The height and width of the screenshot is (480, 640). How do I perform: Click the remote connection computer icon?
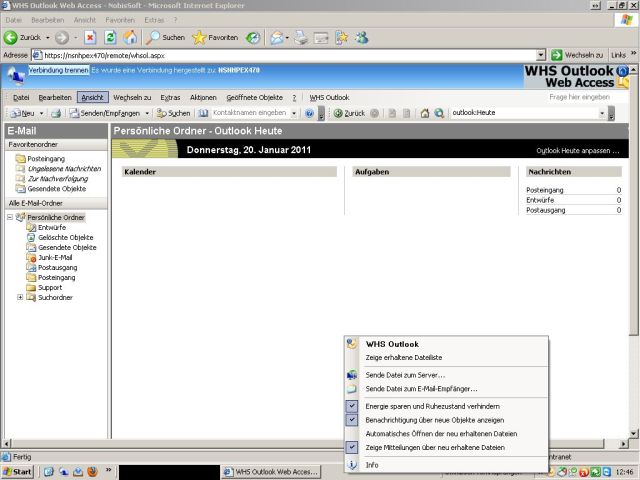(x=15, y=76)
